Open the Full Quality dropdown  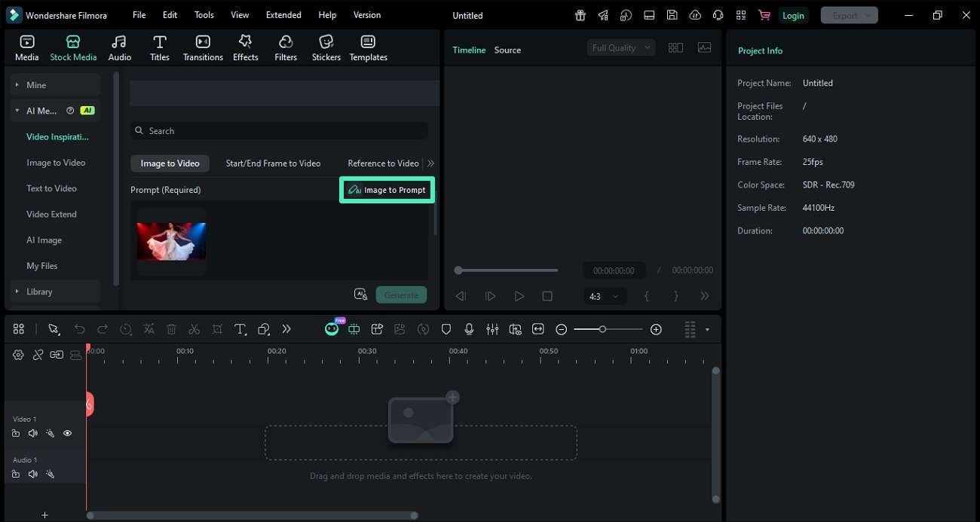click(x=620, y=47)
